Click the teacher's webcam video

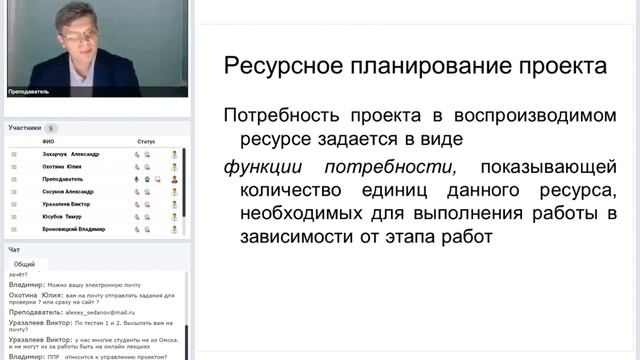click(98, 48)
